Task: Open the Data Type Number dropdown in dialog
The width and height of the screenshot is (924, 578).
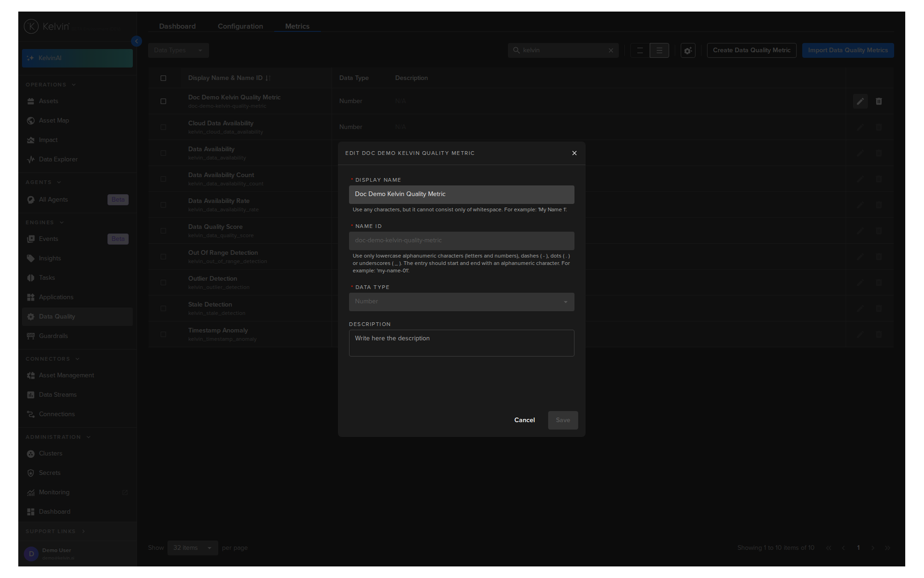Action: [462, 302]
